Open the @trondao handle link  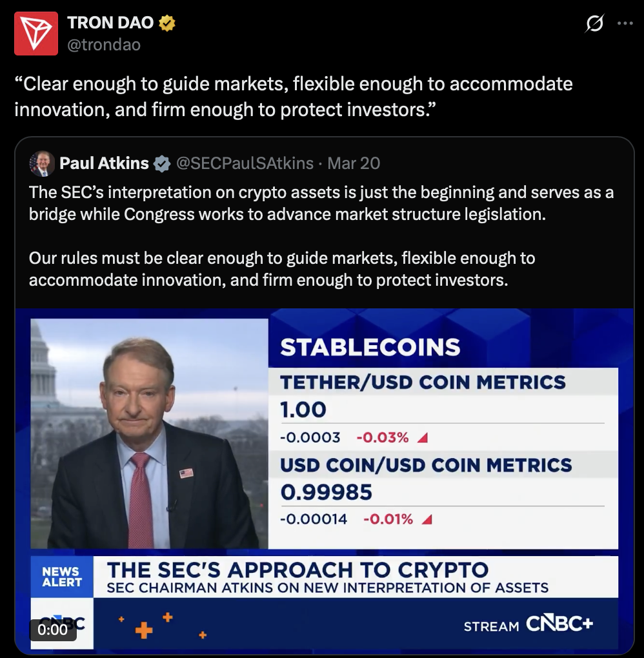coord(103,45)
